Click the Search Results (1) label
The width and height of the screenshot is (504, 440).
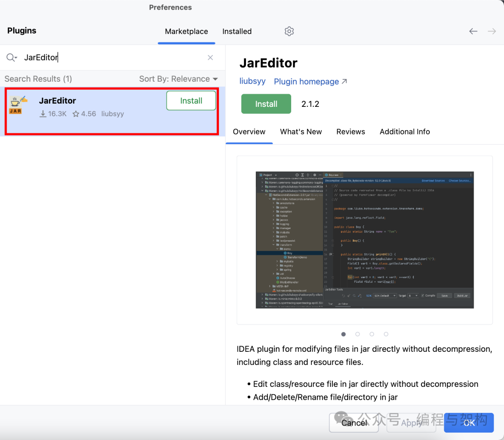(x=38, y=79)
